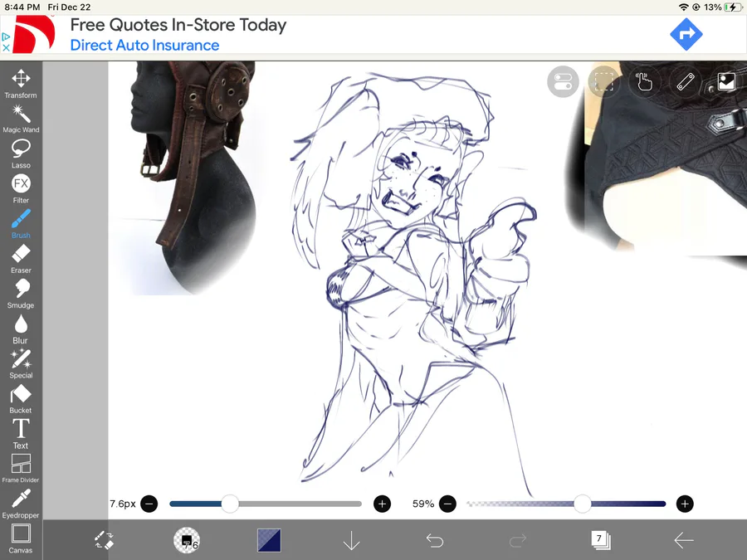
Task: Tap the 'Free Quotes In-Store Today' headline
Action: pos(178,25)
